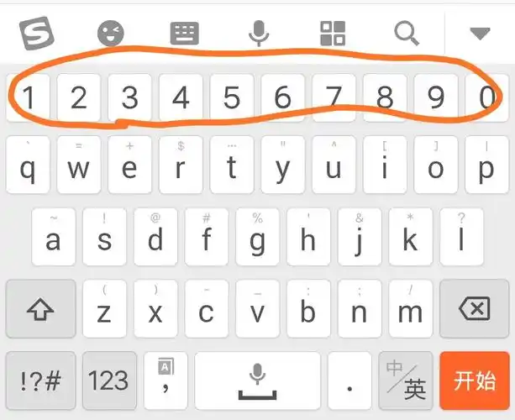515x420 pixels.
Task: Switch to the !?# symbols keyboard
Action: 40,381
